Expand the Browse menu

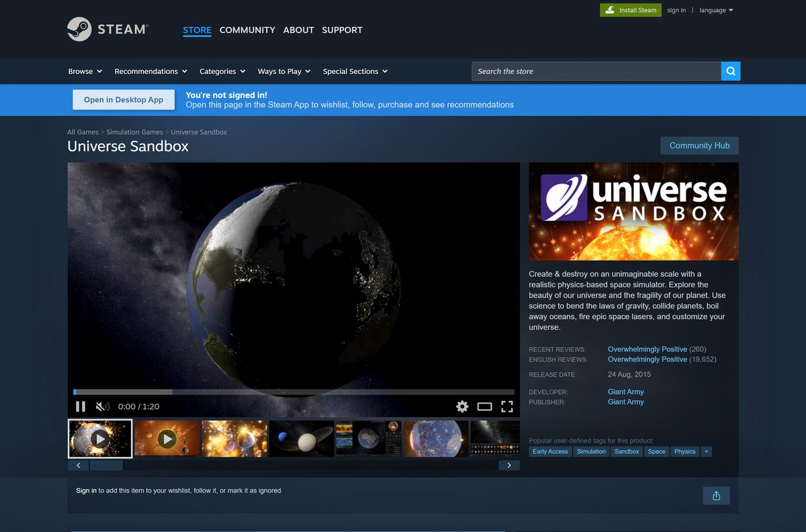click(x=85, y=71)
